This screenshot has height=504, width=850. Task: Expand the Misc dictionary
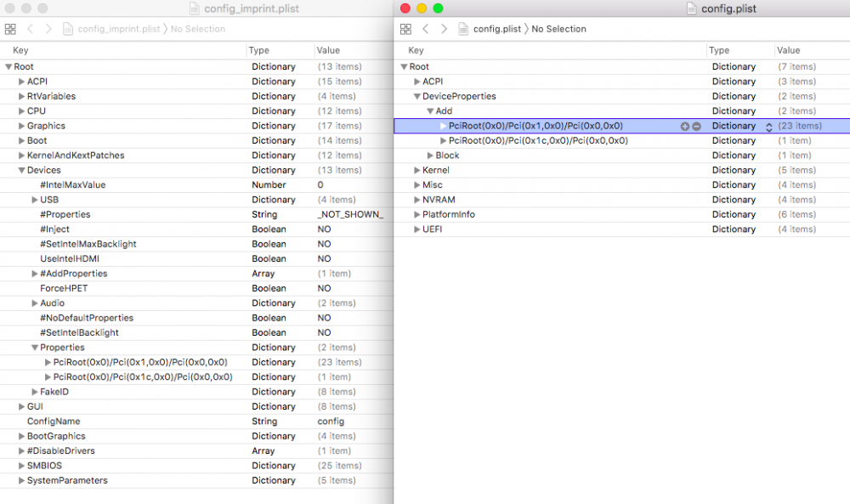[x=416, y=184]
